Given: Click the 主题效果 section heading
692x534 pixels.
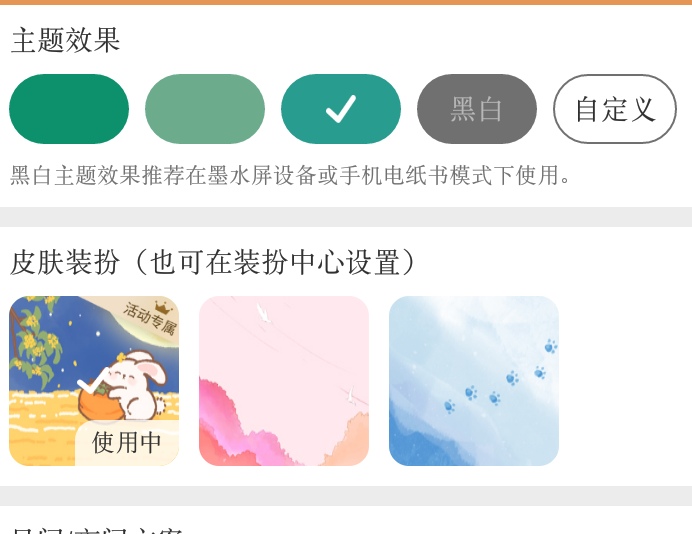Looking at the screenshot, I should click(x=65, y=40).
